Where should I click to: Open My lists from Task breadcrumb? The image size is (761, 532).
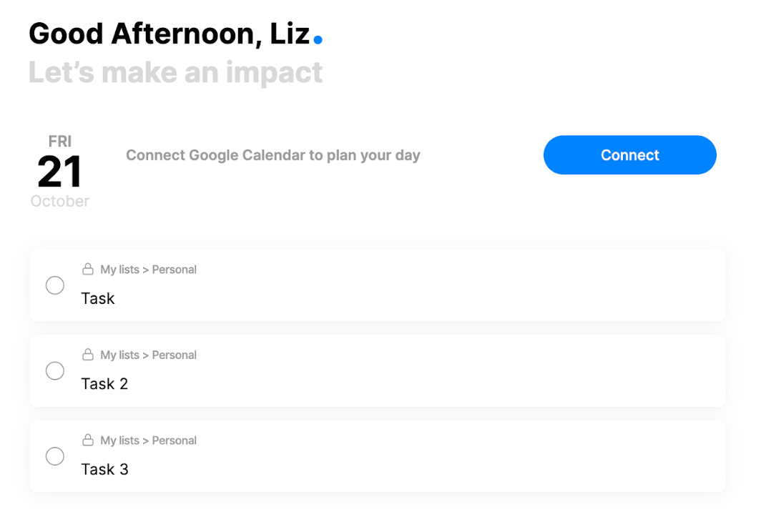tap(119, 270)
